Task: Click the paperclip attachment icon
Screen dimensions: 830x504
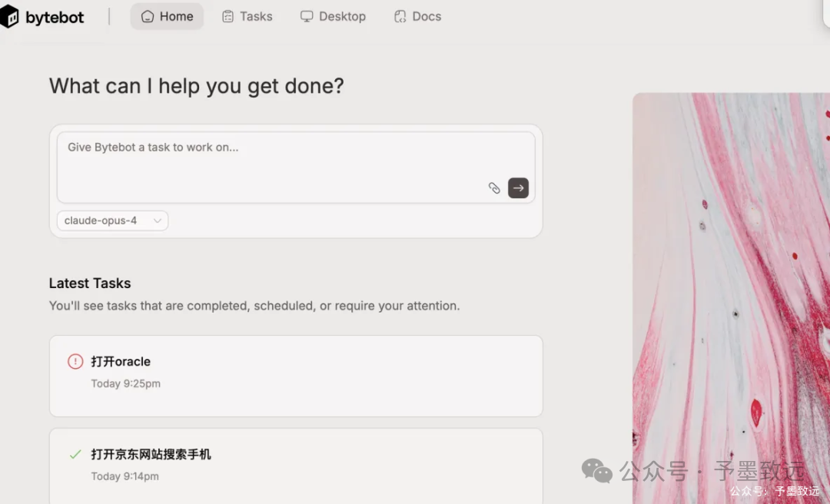Action: (x=494, y=187)
